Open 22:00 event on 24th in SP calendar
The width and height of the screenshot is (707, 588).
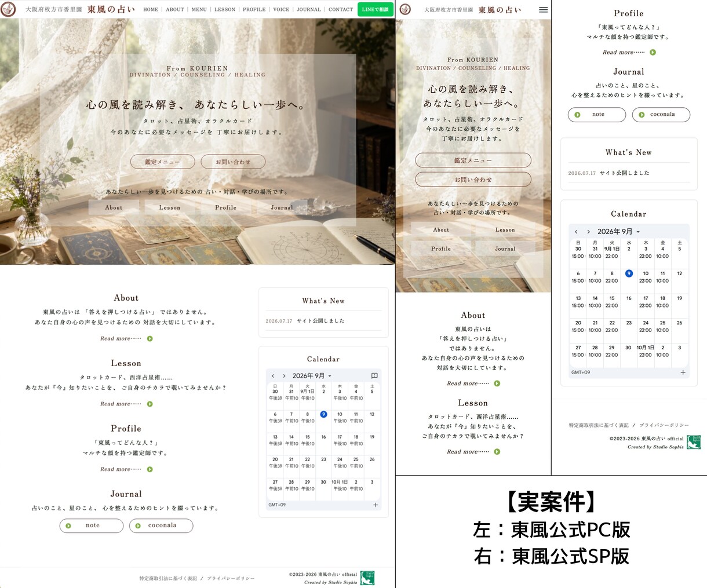646,330
